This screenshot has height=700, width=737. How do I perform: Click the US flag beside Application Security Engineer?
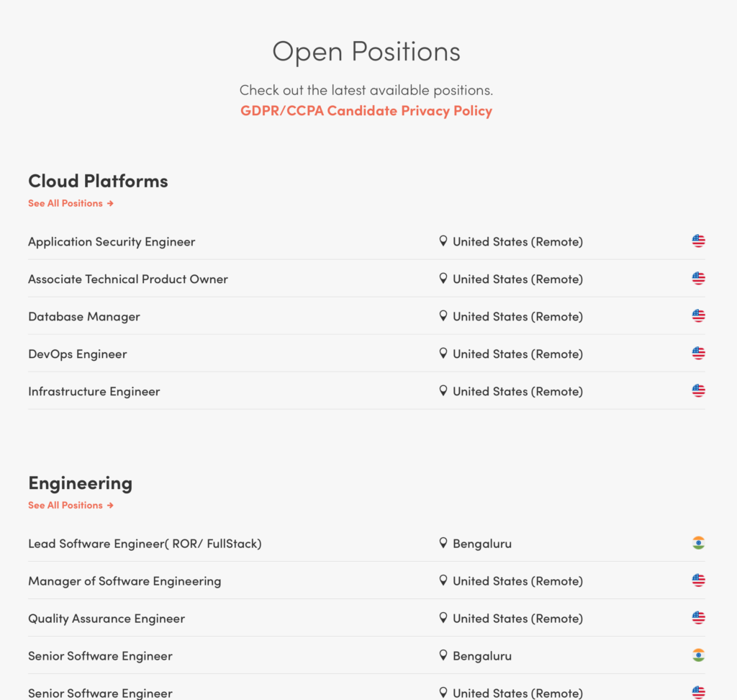coord(698,241)
